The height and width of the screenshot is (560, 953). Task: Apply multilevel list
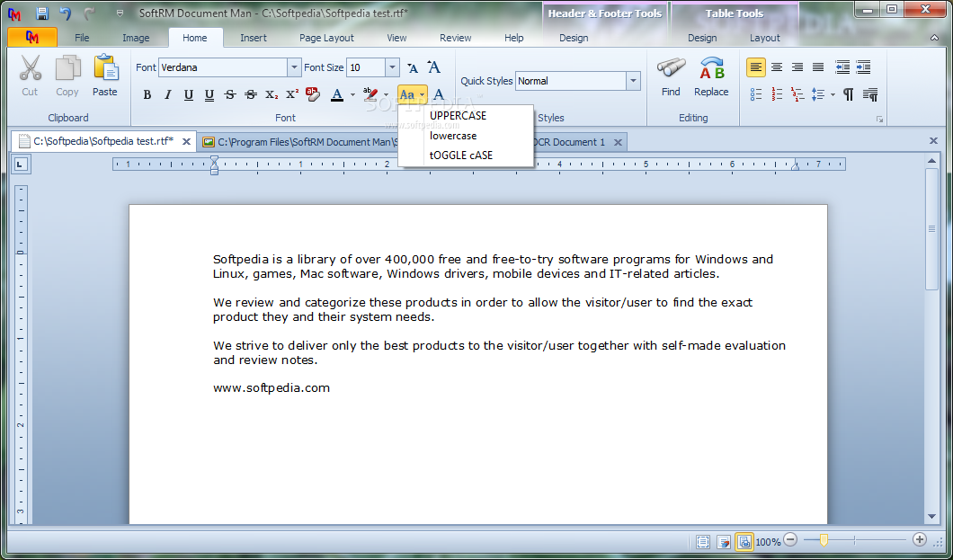tap(797, 94)
